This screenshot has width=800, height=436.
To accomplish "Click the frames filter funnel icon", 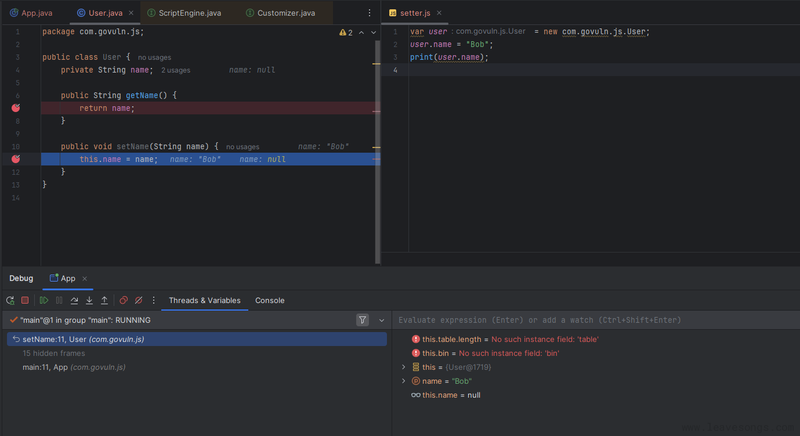I will tap(362, 320).
